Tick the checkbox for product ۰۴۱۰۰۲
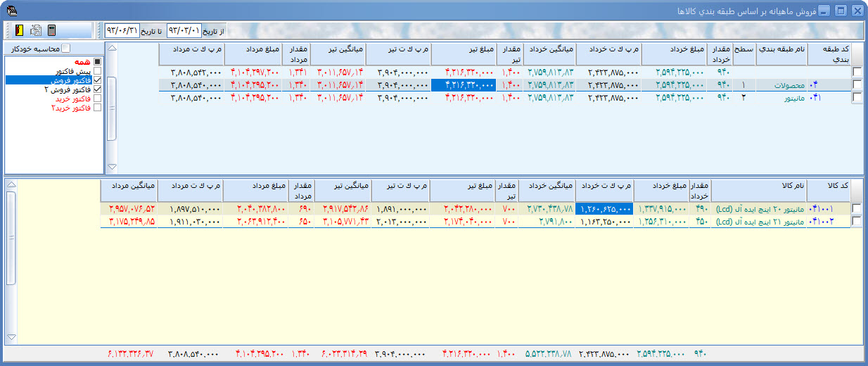The image size is (868, 366). click(857, 222)
